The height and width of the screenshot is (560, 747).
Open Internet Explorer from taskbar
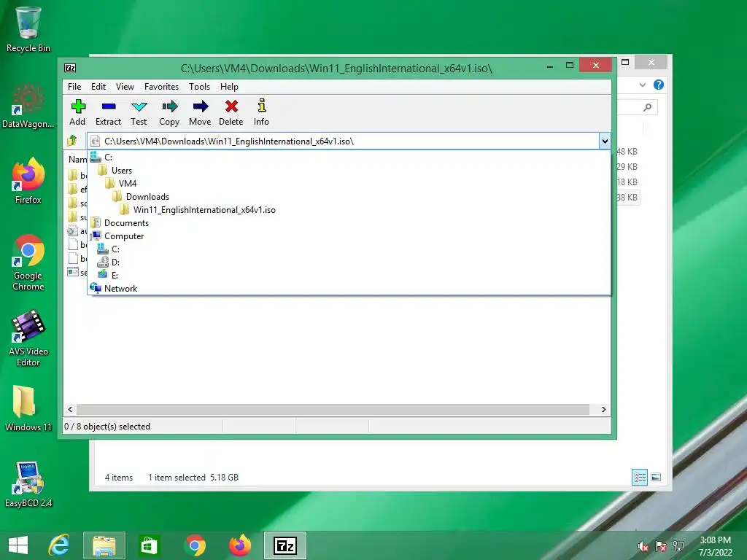(59, 545)
